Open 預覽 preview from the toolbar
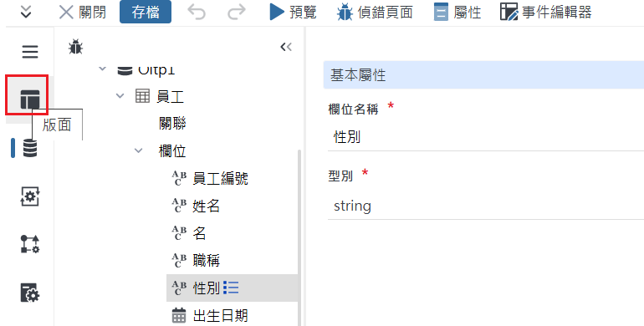 pyautogui.click(x=294, y=13)
